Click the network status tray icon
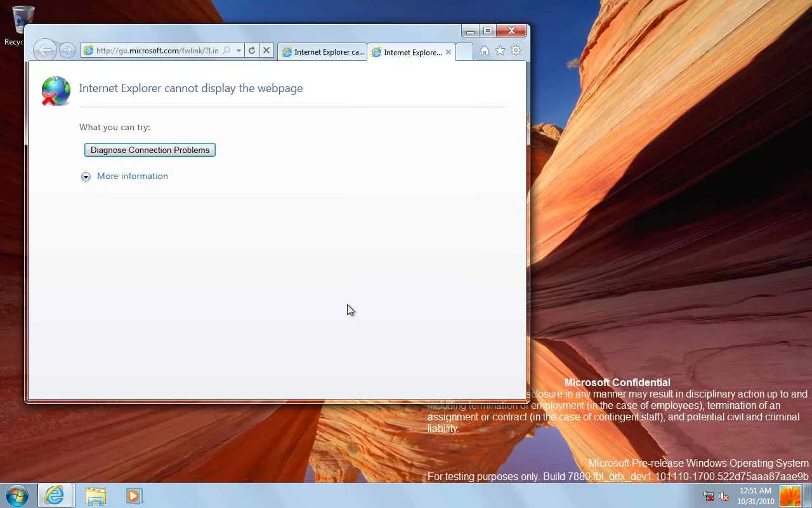The width and height of the screenshot is (812, 508). (709, 496)
